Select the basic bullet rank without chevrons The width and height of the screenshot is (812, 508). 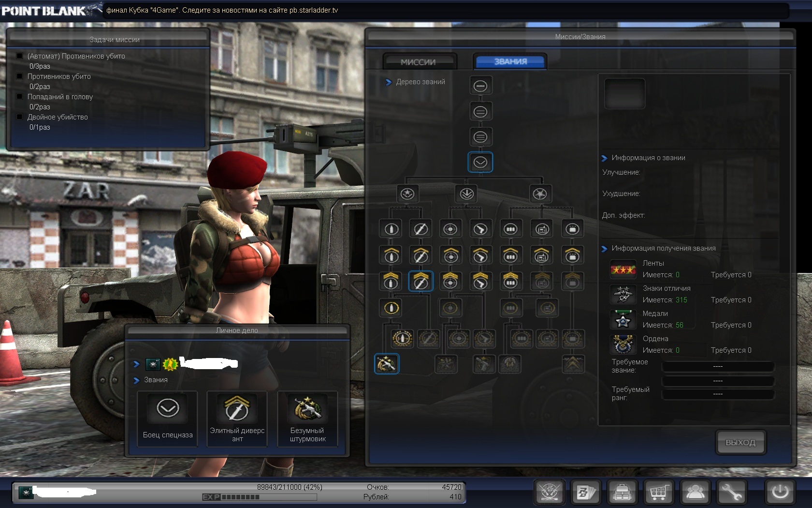tap(391, 229)
